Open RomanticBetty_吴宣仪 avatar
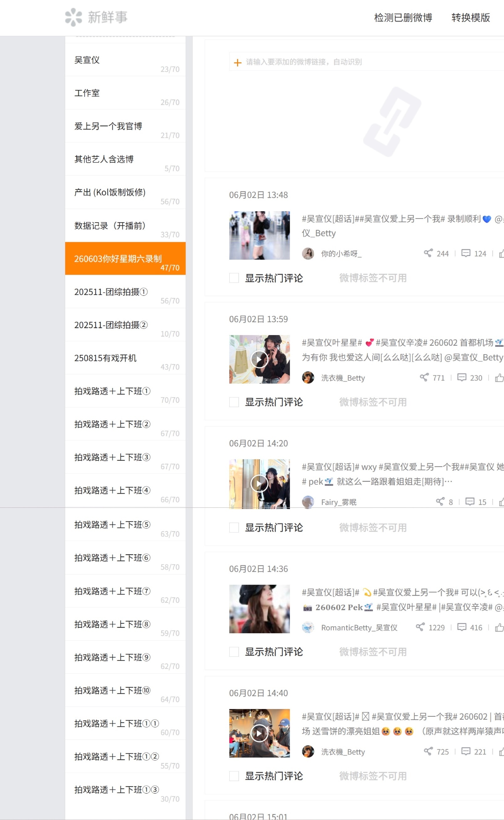 coord(308,628)
